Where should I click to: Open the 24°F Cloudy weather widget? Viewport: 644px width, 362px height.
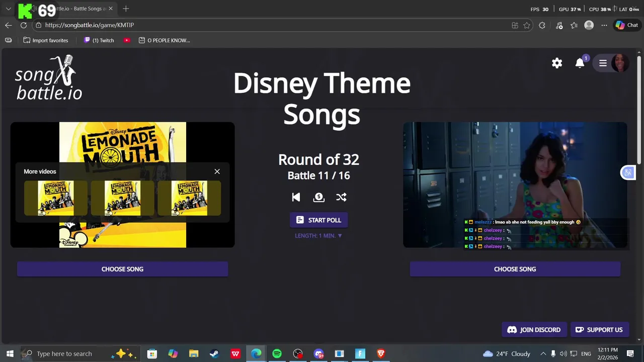(x=507, y=353)
